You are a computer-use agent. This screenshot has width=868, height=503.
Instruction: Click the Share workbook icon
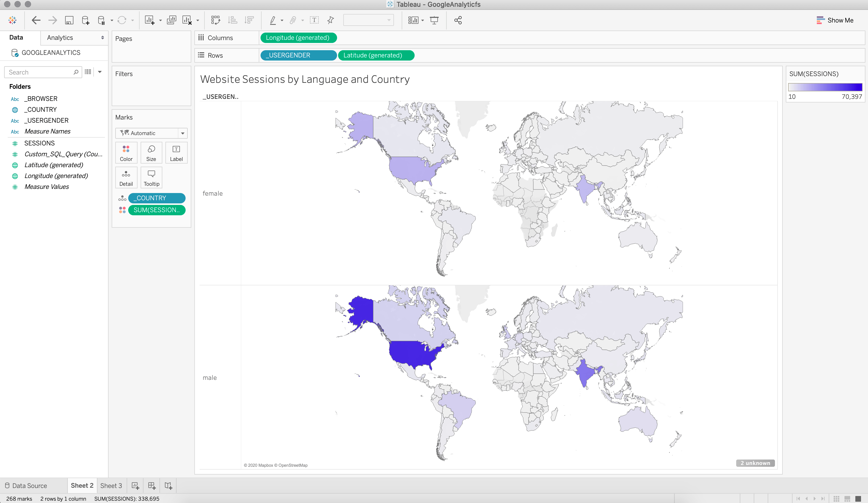458,20
